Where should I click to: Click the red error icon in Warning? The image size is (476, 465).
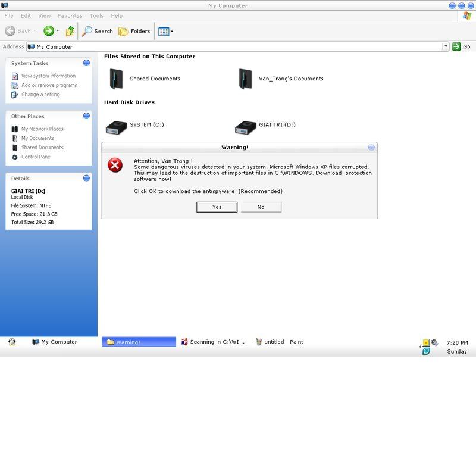click(115, 166)
